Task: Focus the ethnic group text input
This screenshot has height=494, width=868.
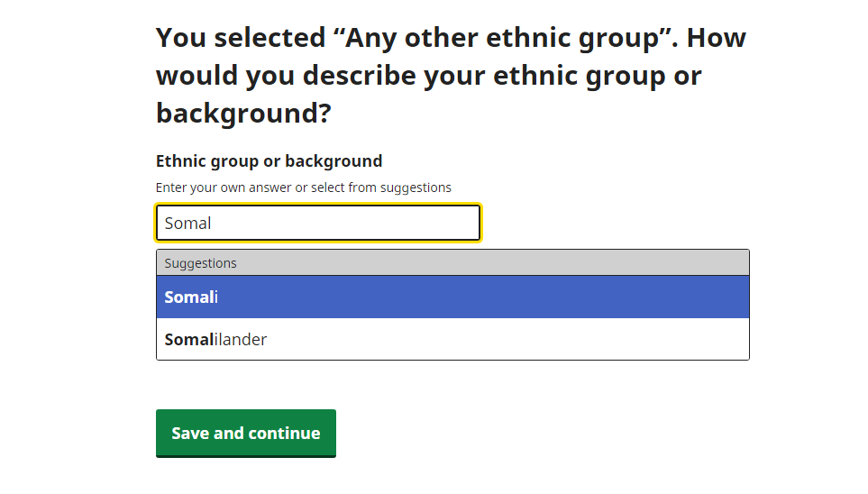Action: (318, 223)
